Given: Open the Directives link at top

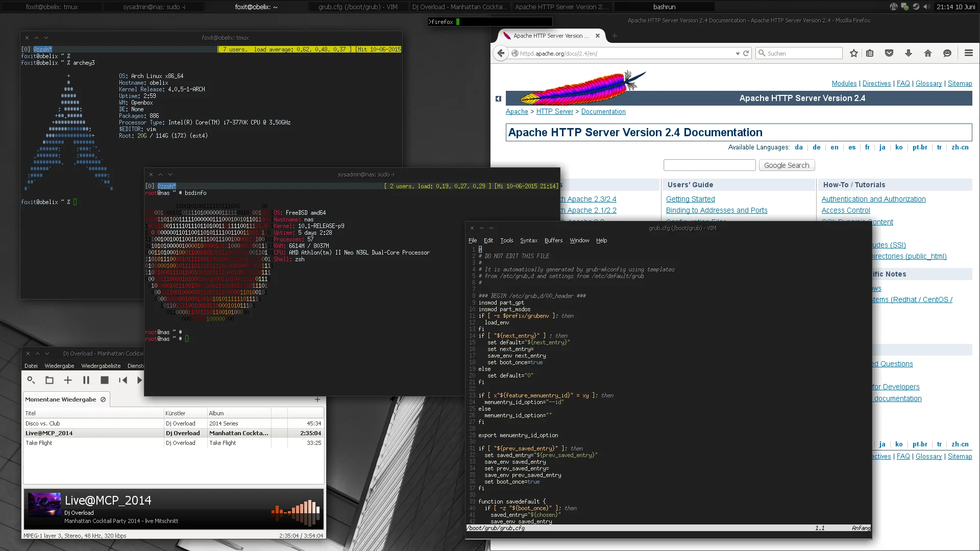Looking at the screenshot, I should 876,83.
